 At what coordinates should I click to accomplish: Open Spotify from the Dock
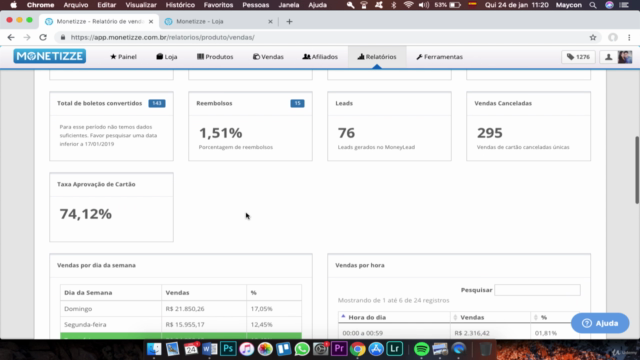point(421,349)
